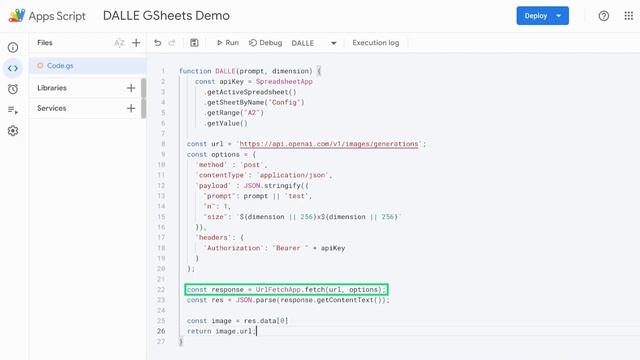Add a new file with plus icon
Image resolution: width=640 pixels, height=360 pixels.
pos(136,43)
